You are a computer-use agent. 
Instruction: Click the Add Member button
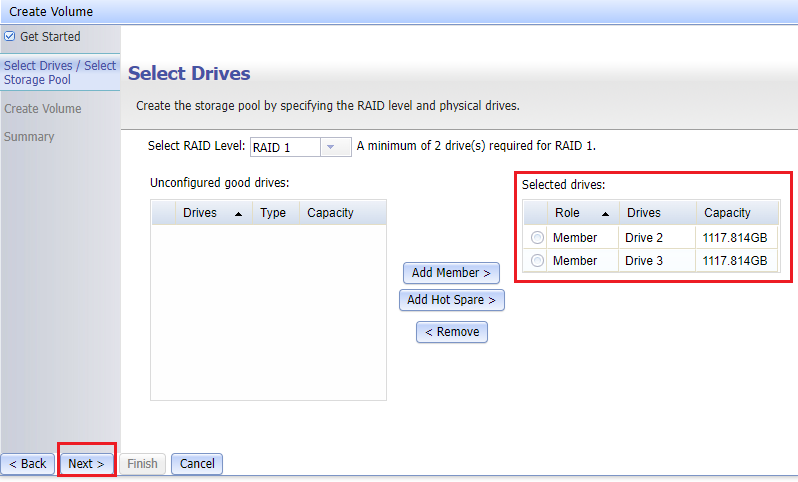coord(451,273)
